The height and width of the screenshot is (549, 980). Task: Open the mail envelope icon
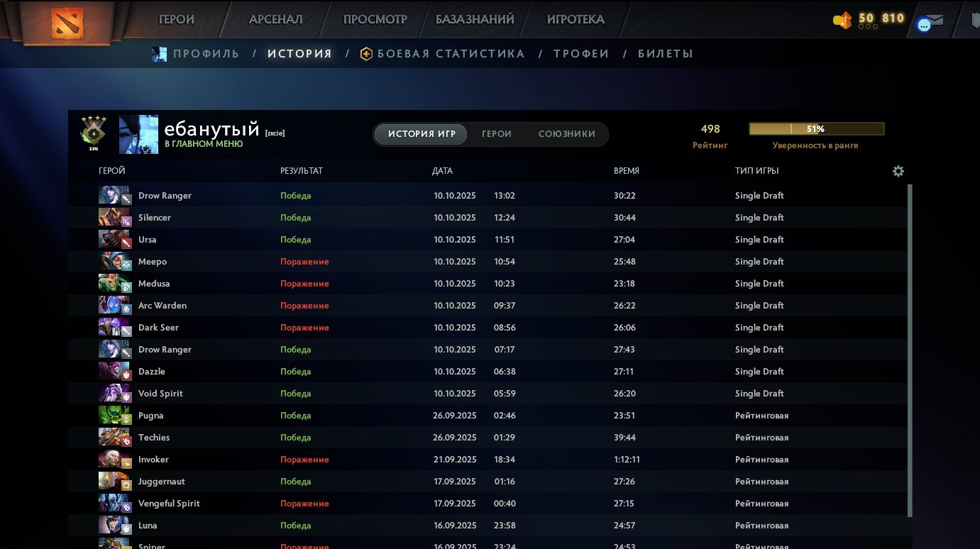point(936,20)
